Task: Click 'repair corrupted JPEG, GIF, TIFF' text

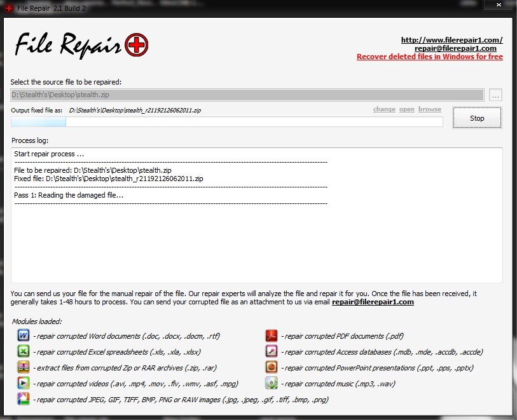Action: tap(181, 400)
